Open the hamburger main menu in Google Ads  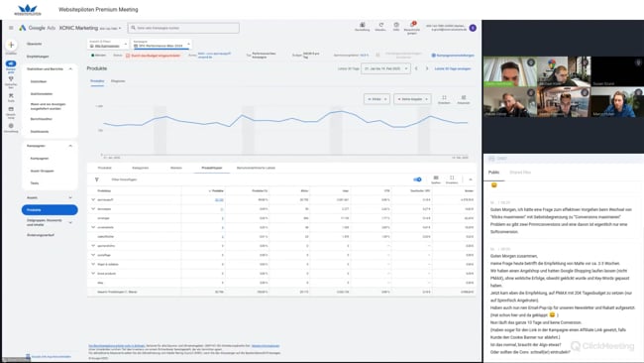point(11,28)
